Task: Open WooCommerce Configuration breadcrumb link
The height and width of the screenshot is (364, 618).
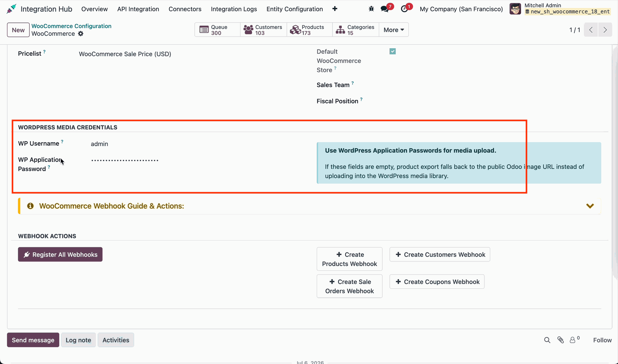Action: tap(71, 26)
